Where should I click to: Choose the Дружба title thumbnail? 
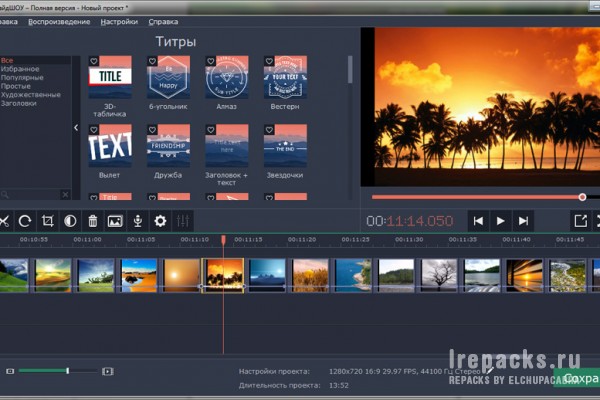pyautogui.click(x=168, y=145)
